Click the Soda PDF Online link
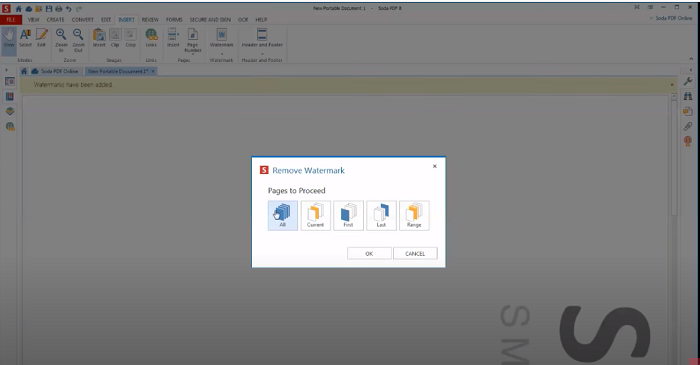This screenshot has width=700, height=365. 674,18
